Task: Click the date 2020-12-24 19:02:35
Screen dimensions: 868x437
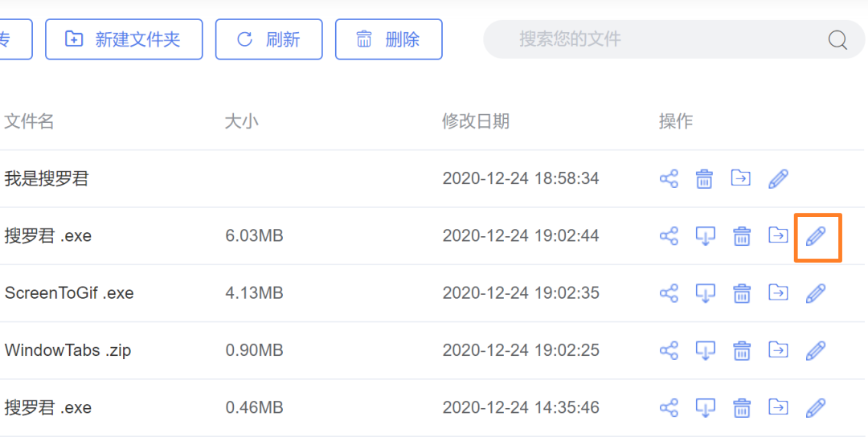Action: coord(520,293)
